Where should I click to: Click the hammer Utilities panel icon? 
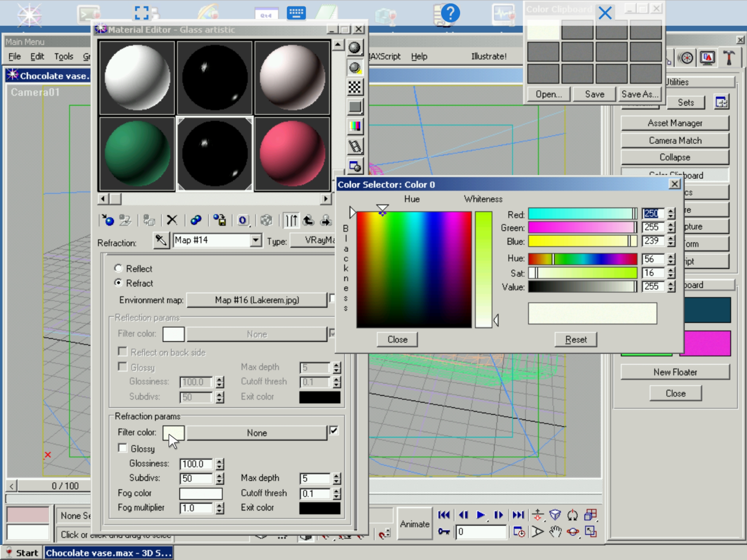point(729,58)
